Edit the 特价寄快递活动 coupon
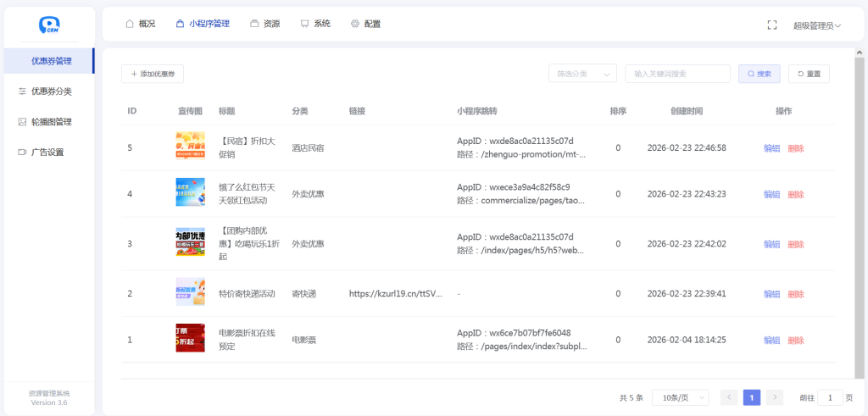Screen dimensions: 868x416 tap(771, 294)
